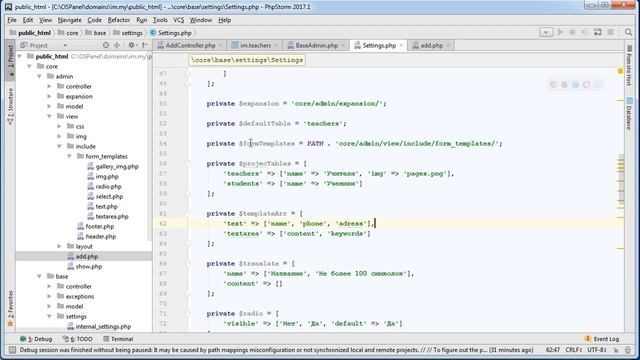Screen dimensions: 640x360
Task: Switch to the BaseAdmin.php tab
Action: click(x=316, y=45)
